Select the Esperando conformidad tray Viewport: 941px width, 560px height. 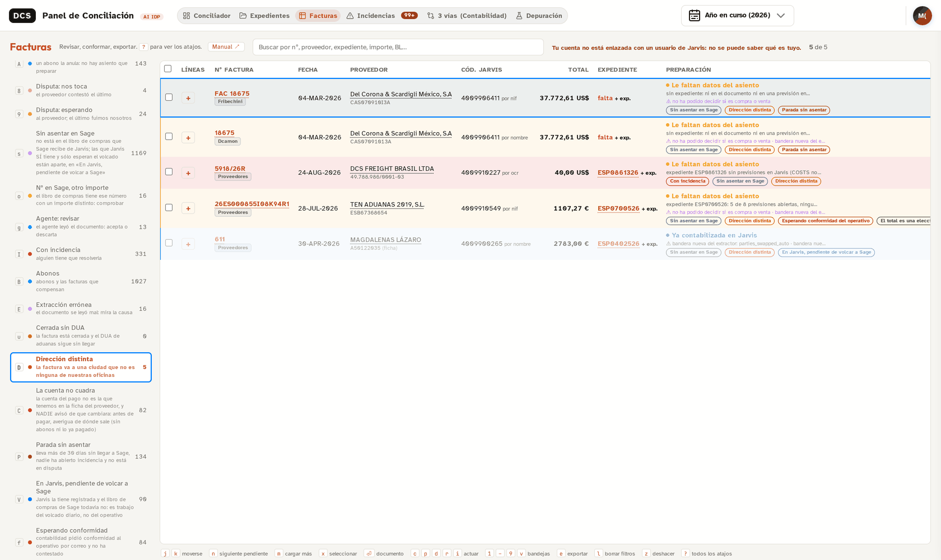click(81, 542)
